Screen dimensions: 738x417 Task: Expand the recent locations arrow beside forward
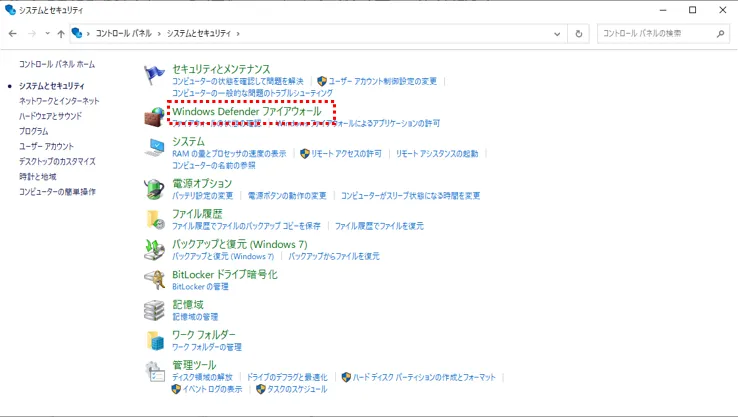(x=47, y=34)
